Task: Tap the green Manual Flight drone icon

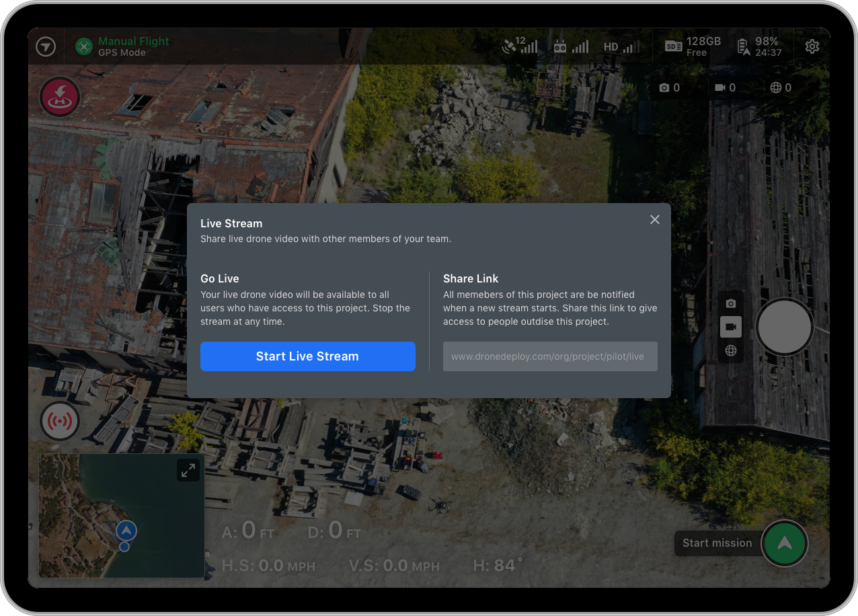Action: coord(83,46)
